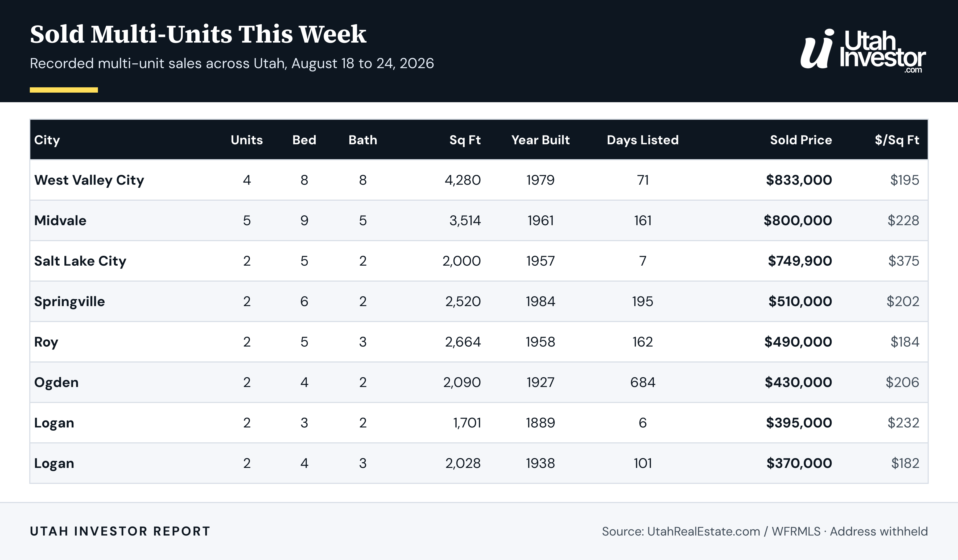Viewport: 958px width, 560px height.
Task: Click the Springville city entry
Action: [69, 302]
